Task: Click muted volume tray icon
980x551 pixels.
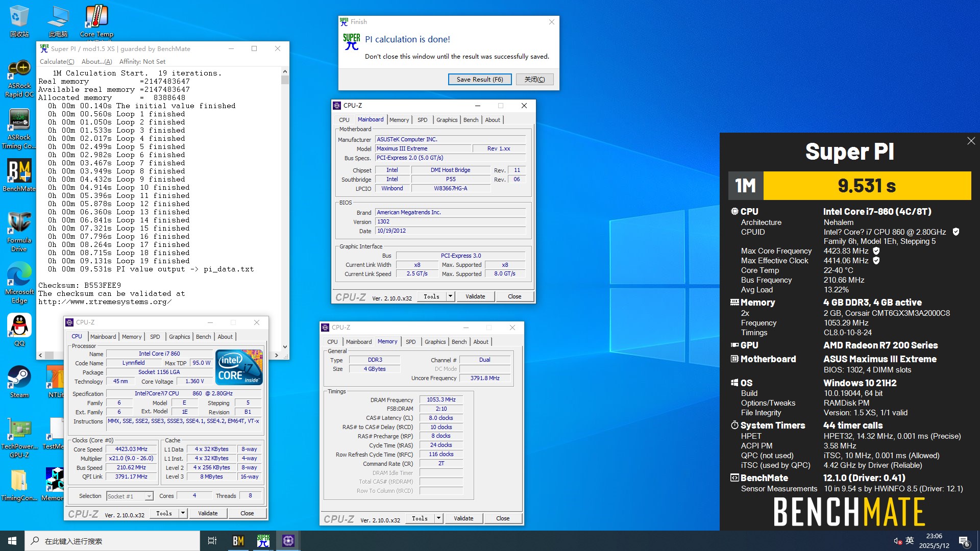Action: coord(897,541)
